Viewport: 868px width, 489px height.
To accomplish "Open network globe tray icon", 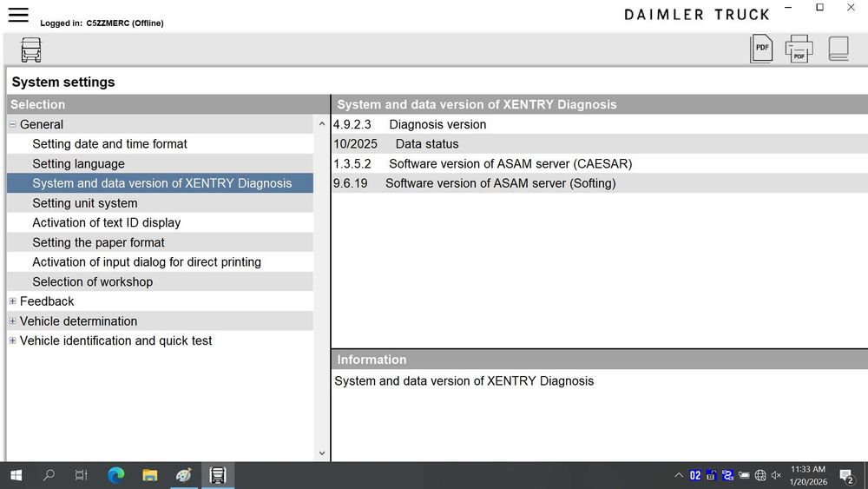I will point(760,475).
